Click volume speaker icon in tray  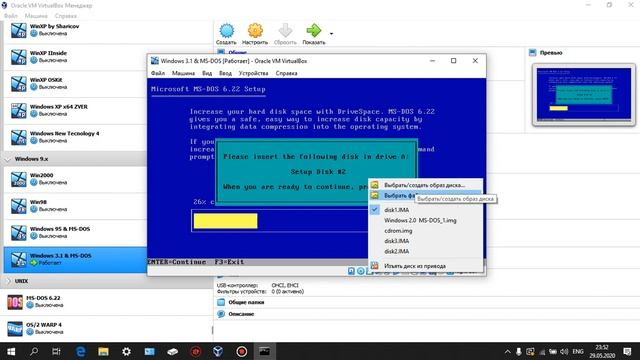[x=564, y=351]
